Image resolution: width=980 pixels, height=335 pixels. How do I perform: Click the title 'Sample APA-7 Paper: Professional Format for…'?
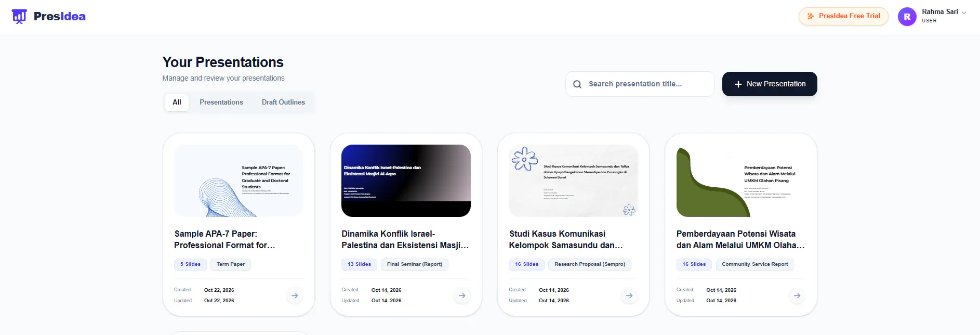click(x=224, y=240)
